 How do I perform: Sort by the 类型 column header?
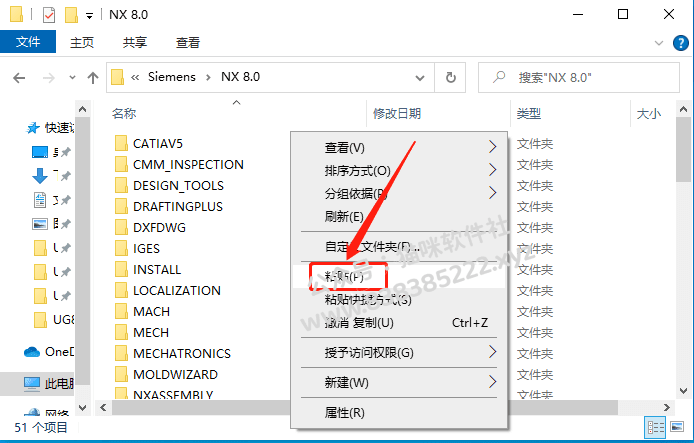(x=529, y=114)
